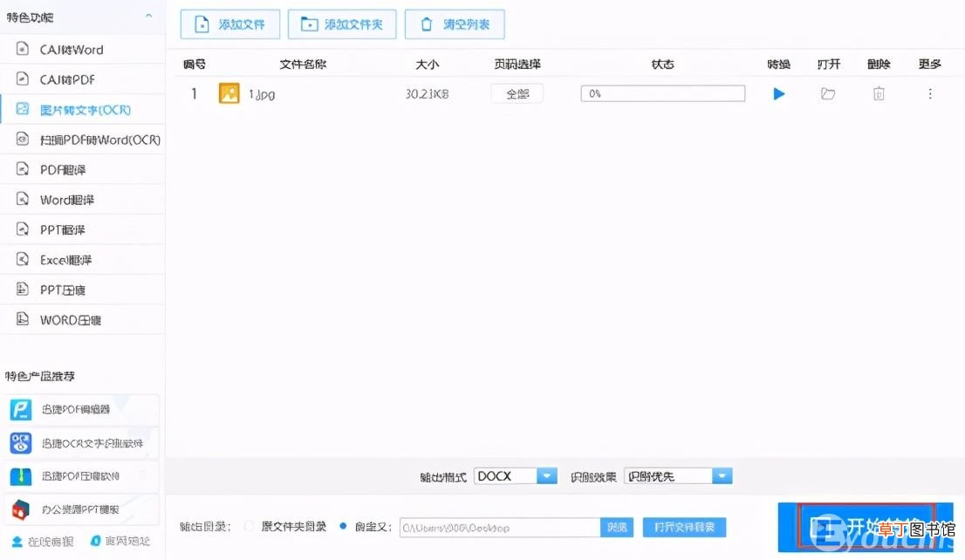
Task: Click the 大小 column header
Action: click(428, 64)
